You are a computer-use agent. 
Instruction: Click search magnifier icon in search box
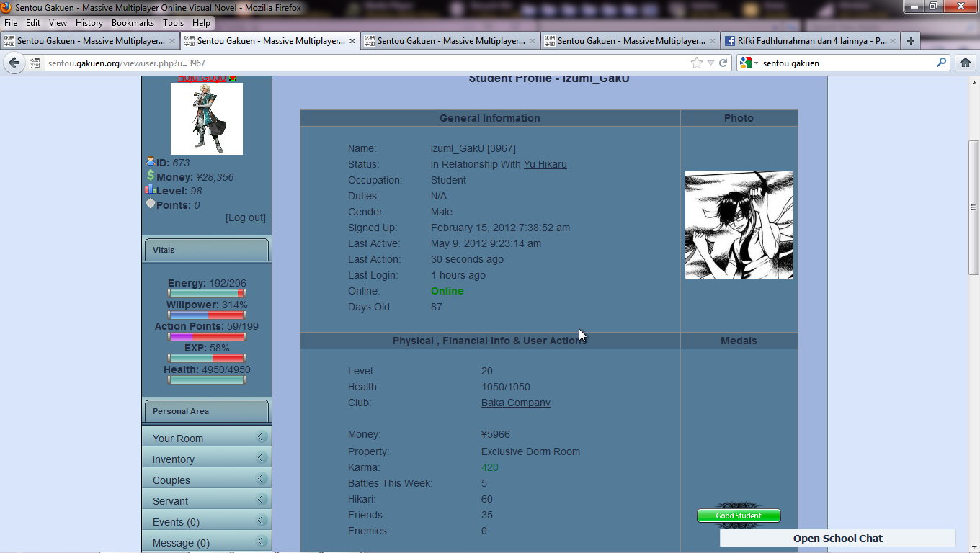[x=941, y=63]
